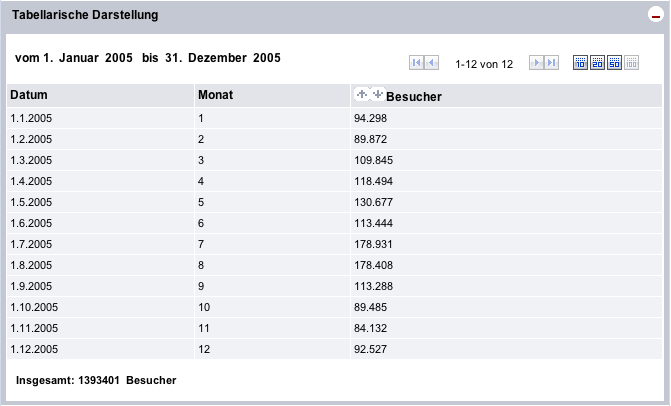The height and width of the screenshot is (406, 671).
Task: Click the Datum column header
Action: [x=30, y=95]
